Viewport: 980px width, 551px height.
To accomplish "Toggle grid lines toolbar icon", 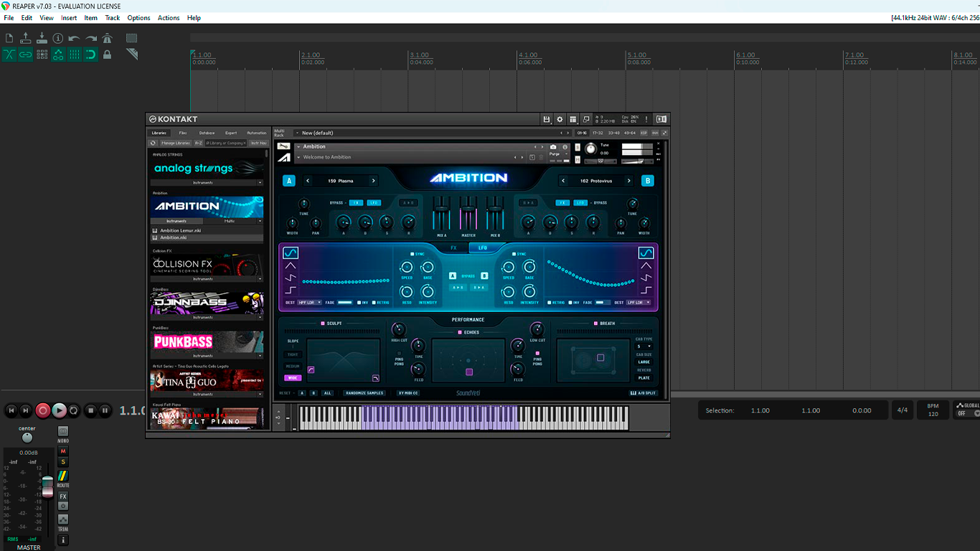I will [x=75, y=55].
